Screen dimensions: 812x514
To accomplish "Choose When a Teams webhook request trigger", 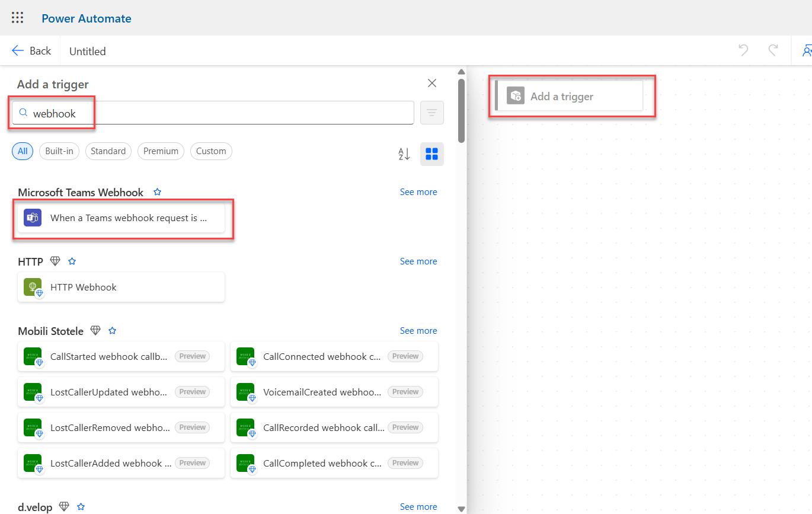I will pyautogui.click(x=122, y=218).
